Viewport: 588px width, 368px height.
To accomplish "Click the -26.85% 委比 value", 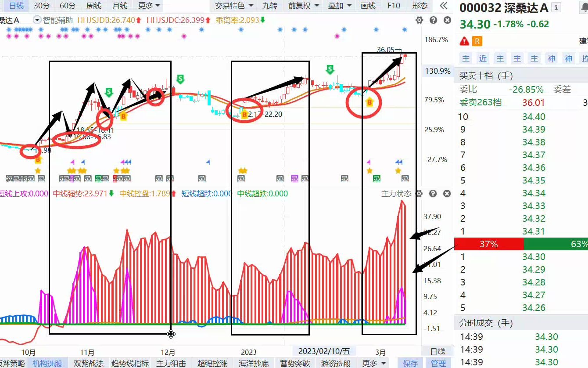I will click(x=526, y=89).
